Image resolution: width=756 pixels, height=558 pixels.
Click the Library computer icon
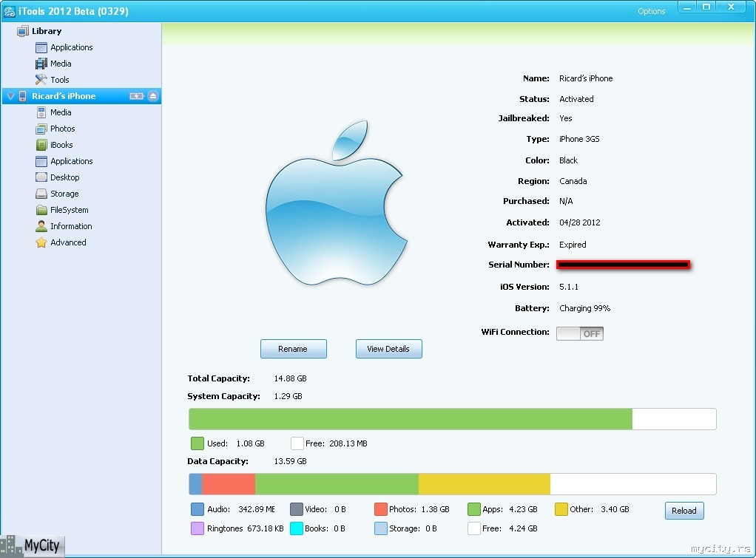[x=22, y=31]
